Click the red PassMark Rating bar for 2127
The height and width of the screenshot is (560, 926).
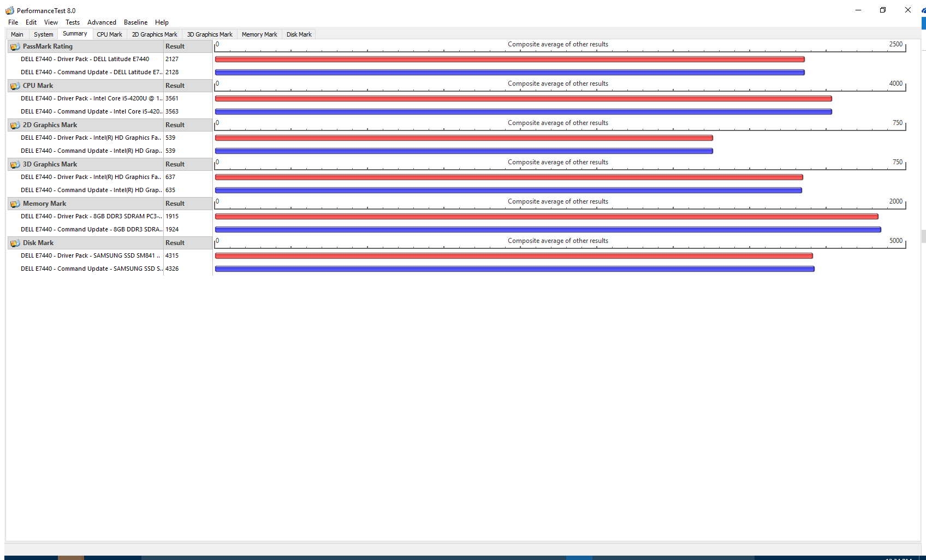(510, 59)
